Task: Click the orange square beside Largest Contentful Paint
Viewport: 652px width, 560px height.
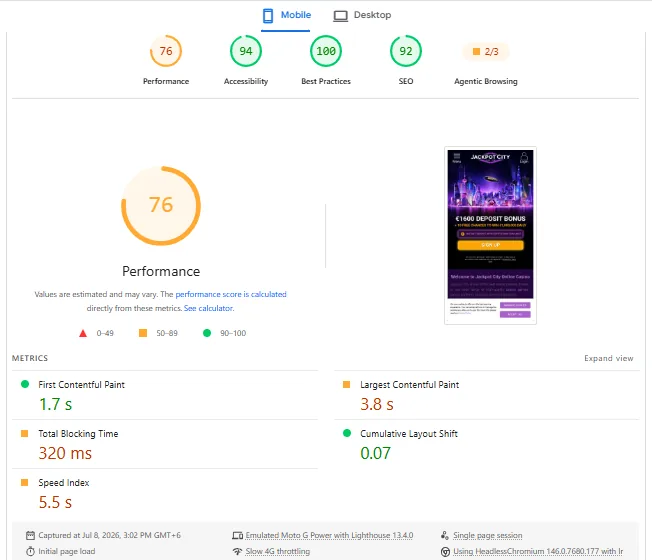Action: pos(346,385)
